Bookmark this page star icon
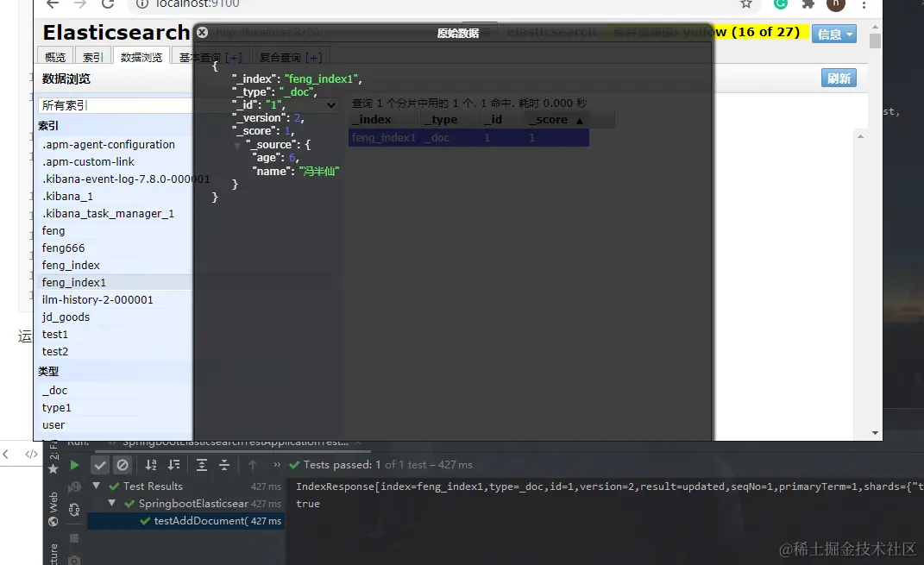The height and width of the screenshot is (565, 924). coord(746,3)
